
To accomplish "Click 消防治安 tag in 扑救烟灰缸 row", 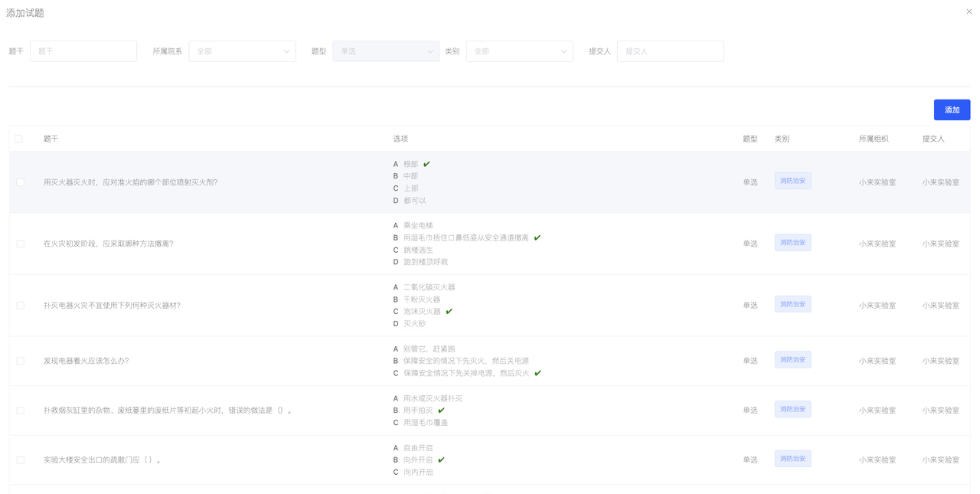I will click(x=792, y=409).
